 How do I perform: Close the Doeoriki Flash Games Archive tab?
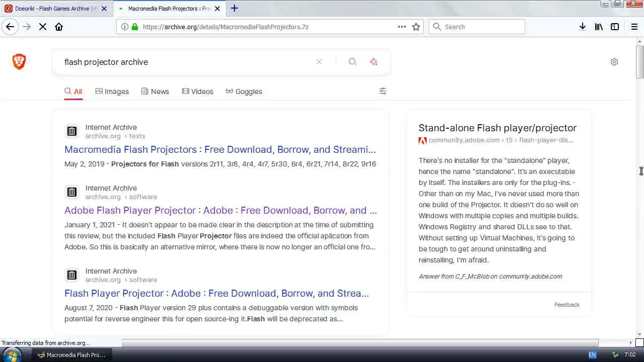pos(104,9)
